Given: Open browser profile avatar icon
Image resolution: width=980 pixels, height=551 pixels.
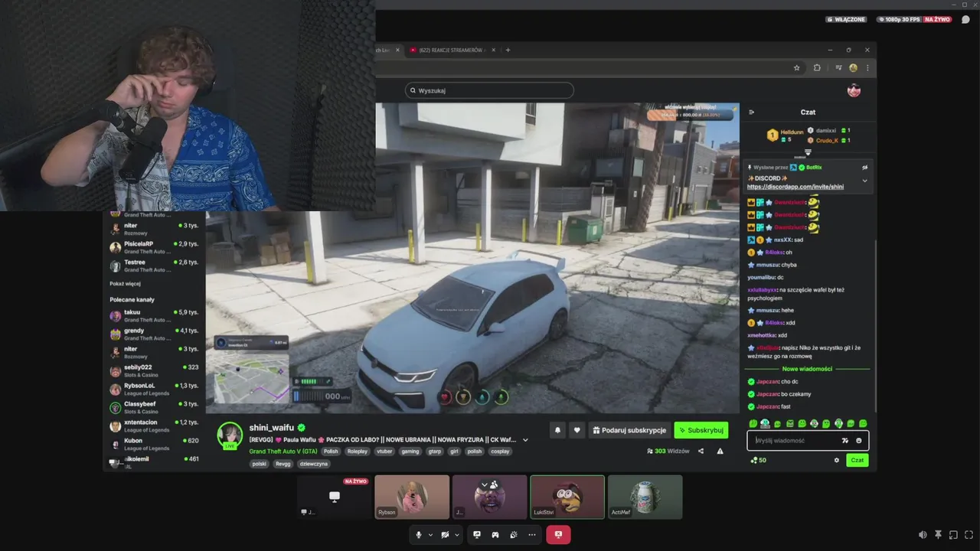Looking at the screenshot, I should [853, 67].
